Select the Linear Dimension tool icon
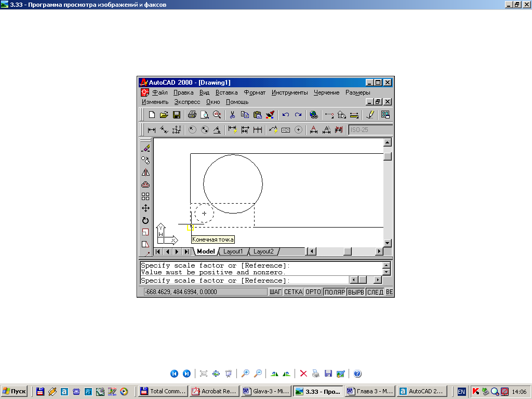 pos(152,130)
